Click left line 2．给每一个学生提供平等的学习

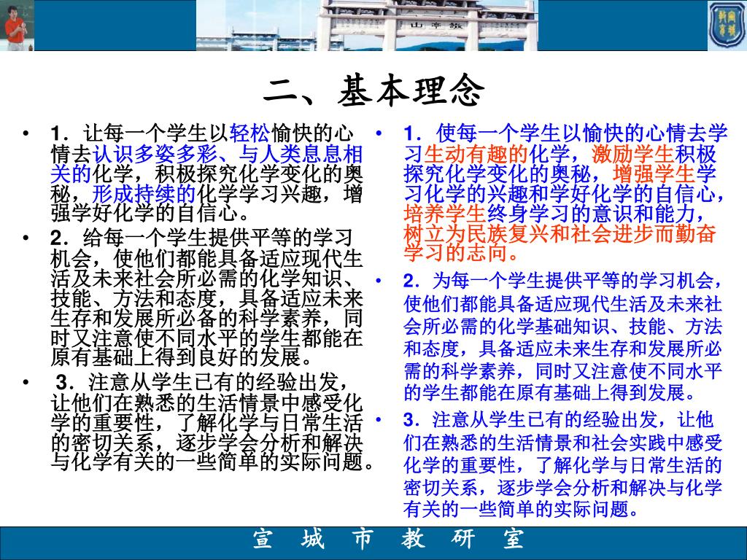(x=201, y=238)
